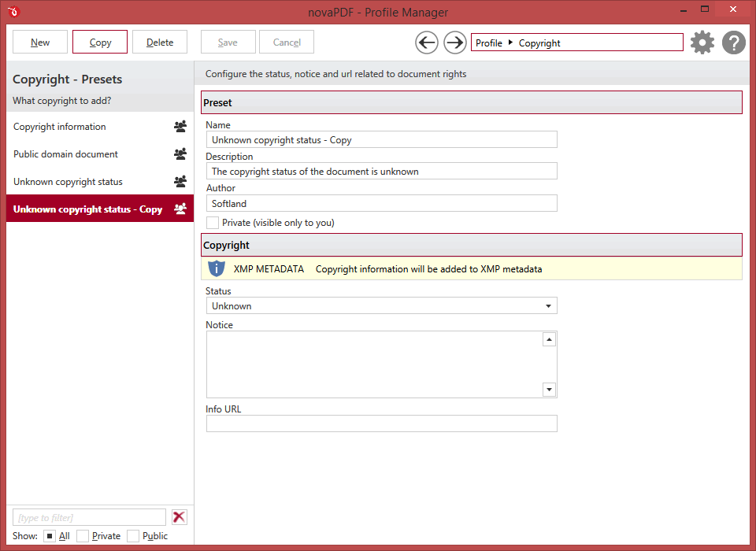Image resolution: width=756 pixels, height=551 pixels.
Task: Click the Save button
Action: coord(228,42)
